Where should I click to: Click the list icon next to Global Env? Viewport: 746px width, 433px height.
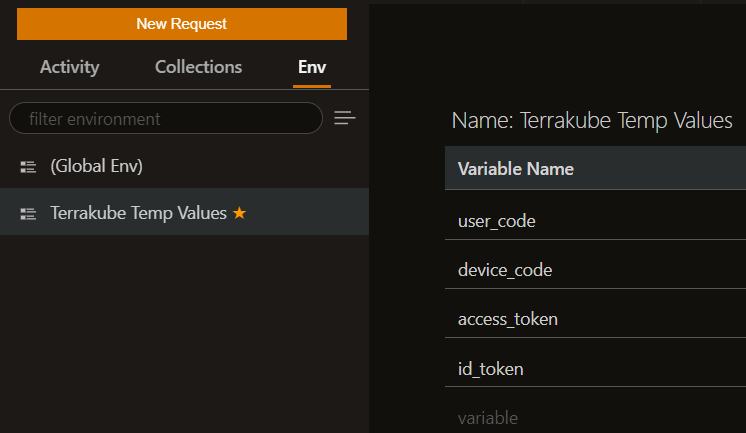28,167
